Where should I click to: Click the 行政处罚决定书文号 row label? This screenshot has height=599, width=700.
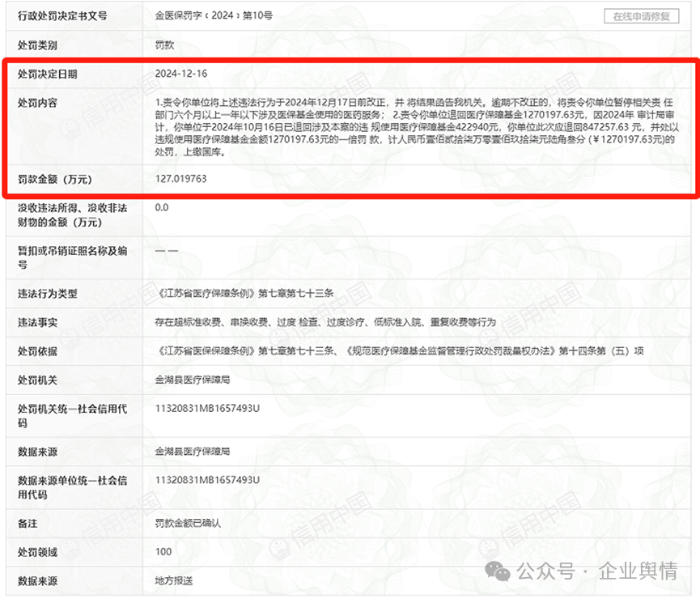coord(62,16)
